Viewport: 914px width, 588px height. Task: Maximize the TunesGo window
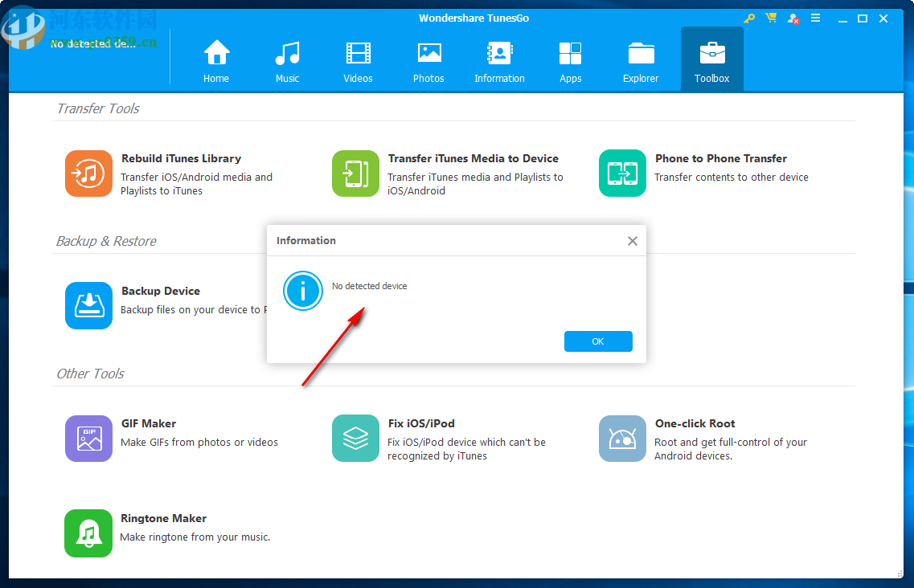point(863,18)
